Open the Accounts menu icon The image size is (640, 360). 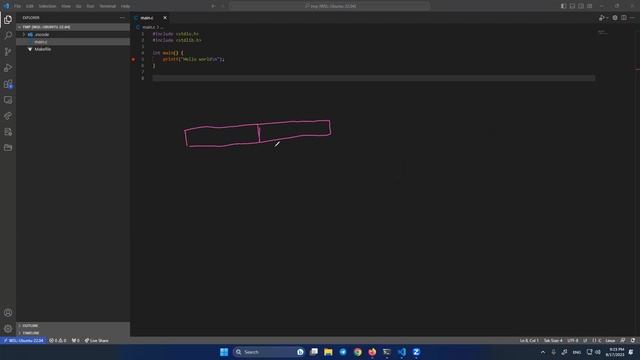[8, 313]
